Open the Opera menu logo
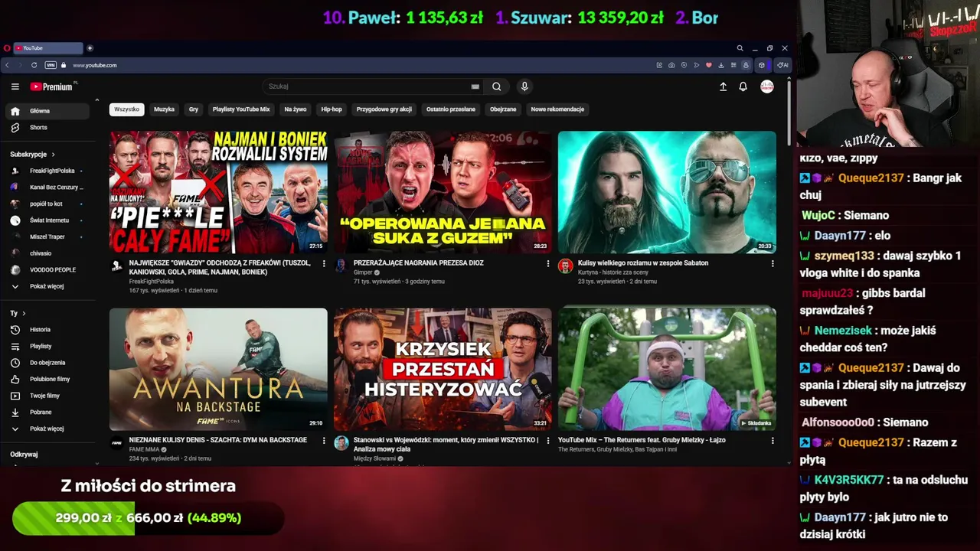This screenshot has height=551, width=980. [x=7, y=48]
